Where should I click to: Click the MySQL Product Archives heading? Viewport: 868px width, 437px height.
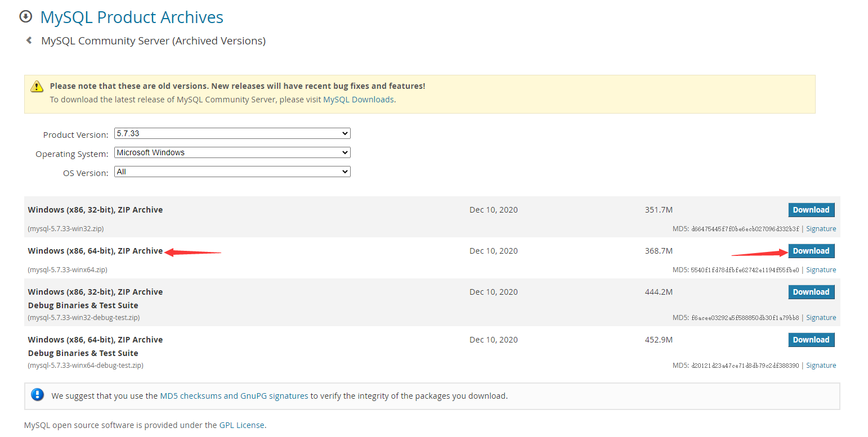pos(132,17)
